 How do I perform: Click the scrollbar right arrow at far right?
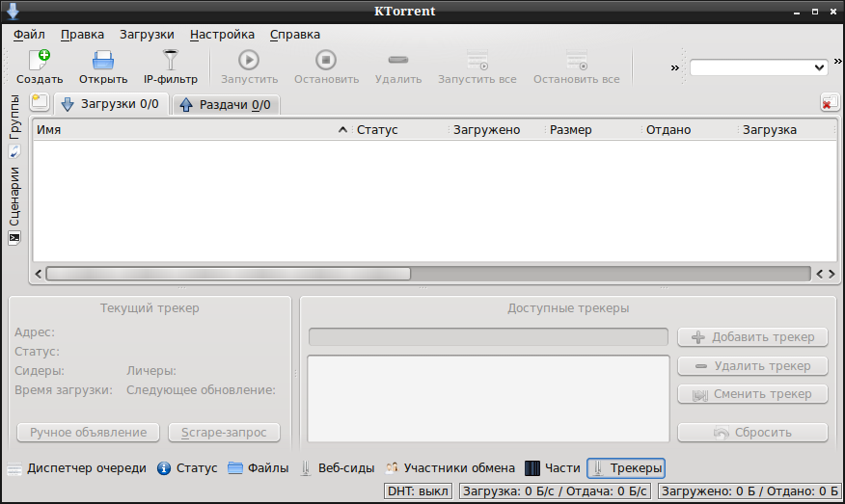[831, 274]
